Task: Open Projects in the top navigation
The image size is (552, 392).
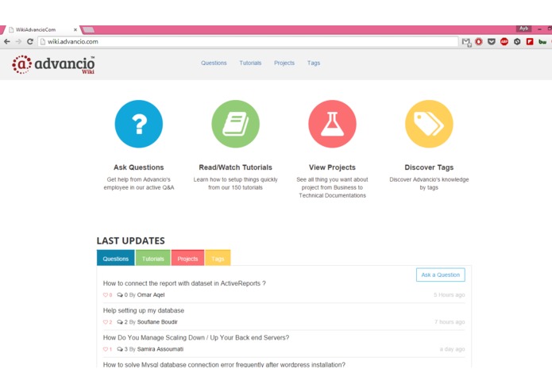Action: [x=284, y=63]
